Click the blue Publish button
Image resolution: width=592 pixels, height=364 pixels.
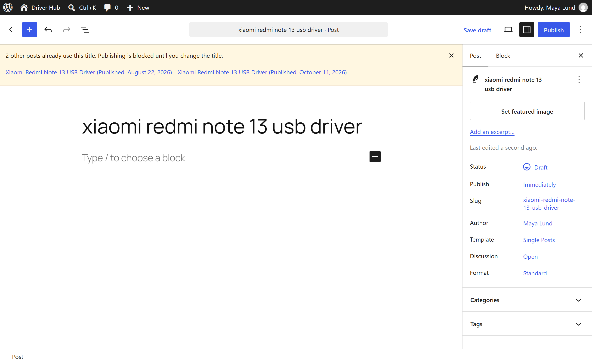click(x=553, y=30)
